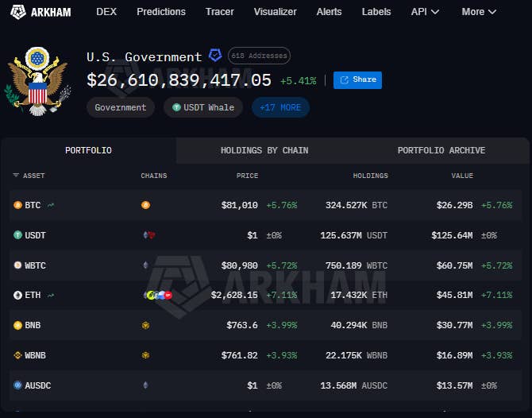Click the WBNB asset icon
The image size is (532, 418).
coord(17,355)
